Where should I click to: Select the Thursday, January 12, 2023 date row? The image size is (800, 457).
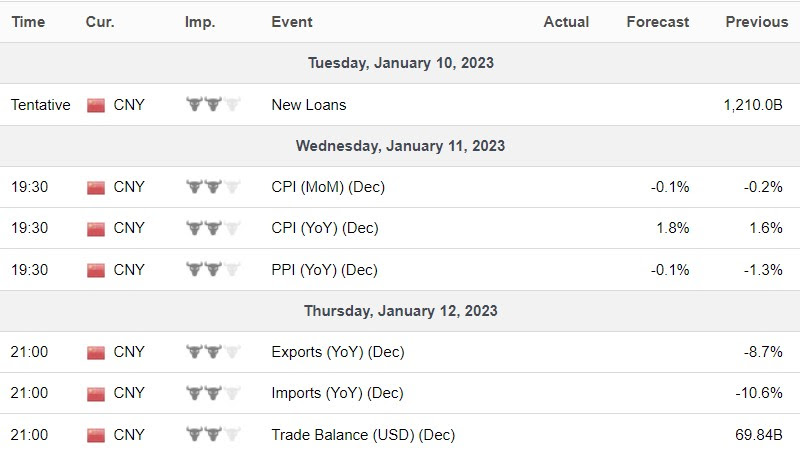click(x=400, y=311)
